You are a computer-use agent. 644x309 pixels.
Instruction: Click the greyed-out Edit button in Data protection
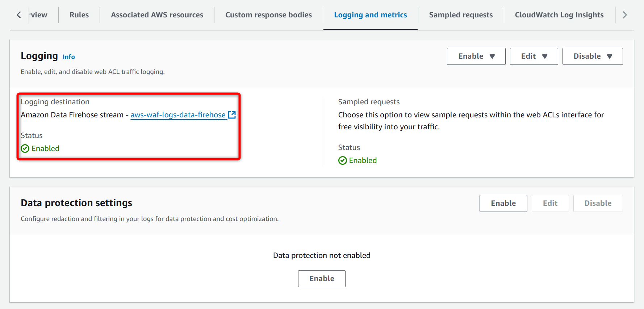[550, 203]
